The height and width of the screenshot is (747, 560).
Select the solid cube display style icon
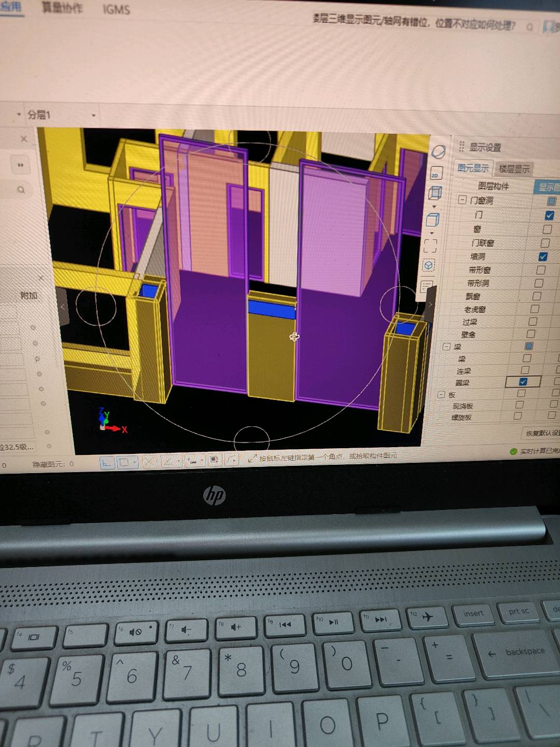pyautogui.click(x=433, y=220)
